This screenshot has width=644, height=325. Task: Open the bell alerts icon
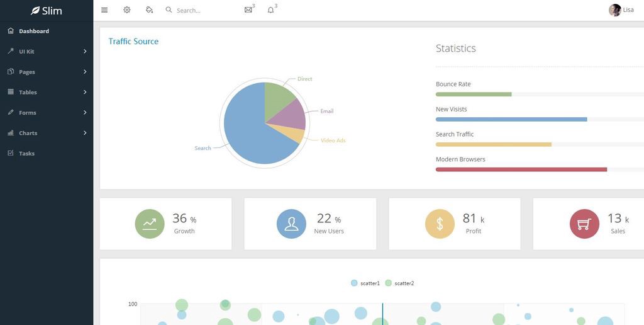click(x=270, y=10)
